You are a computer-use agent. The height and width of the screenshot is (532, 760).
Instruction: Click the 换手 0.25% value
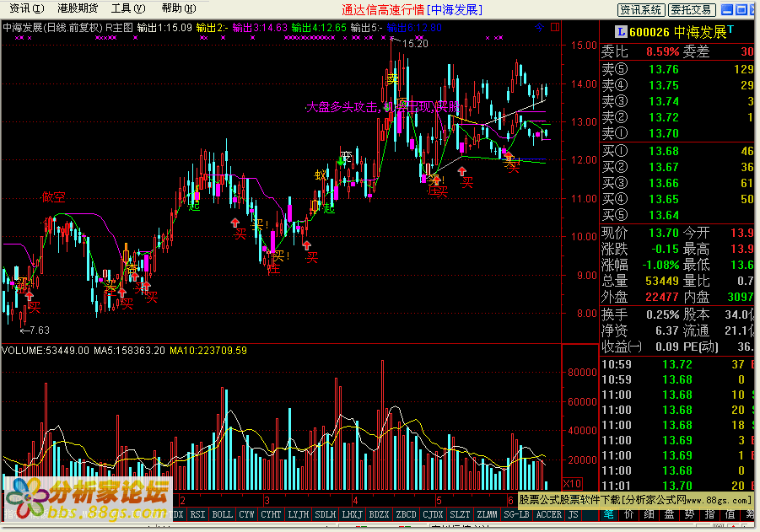tap(663, 315)
